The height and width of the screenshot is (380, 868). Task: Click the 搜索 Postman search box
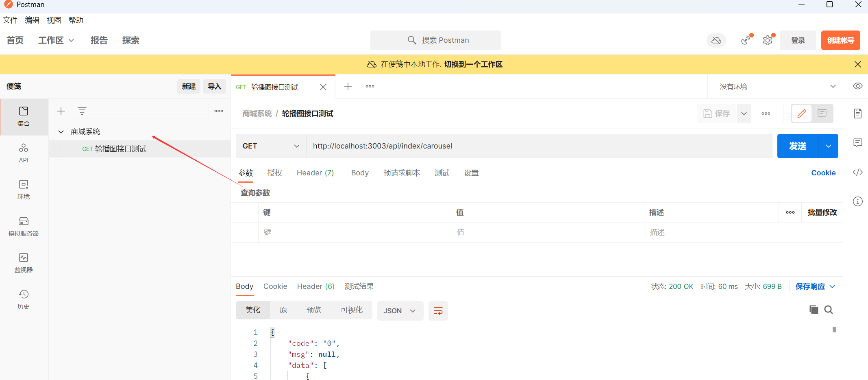(x=436, y=40)
